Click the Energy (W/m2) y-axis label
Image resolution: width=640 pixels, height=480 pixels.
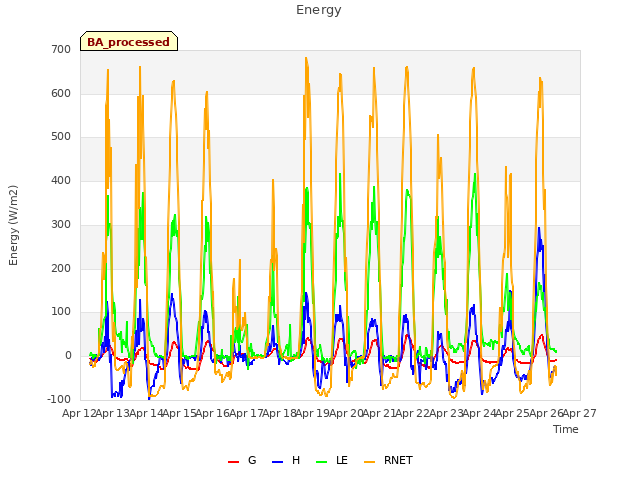pos(13,225)
